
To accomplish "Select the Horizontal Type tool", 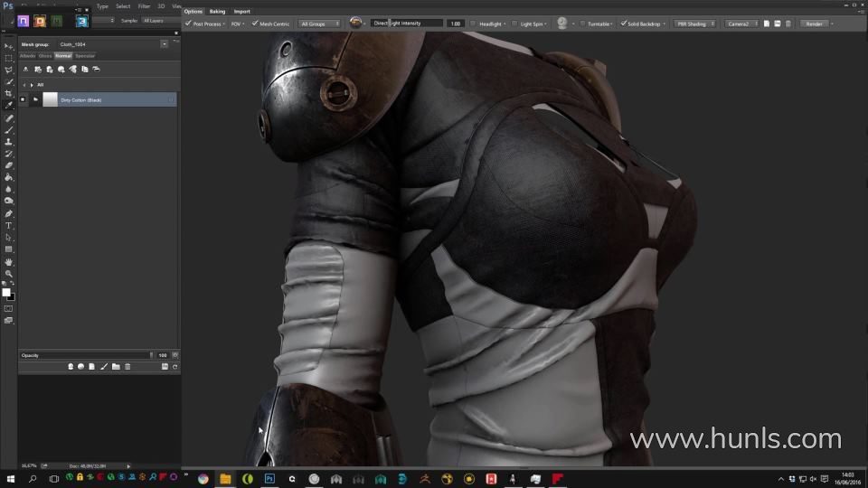I will tap(8, 226).
